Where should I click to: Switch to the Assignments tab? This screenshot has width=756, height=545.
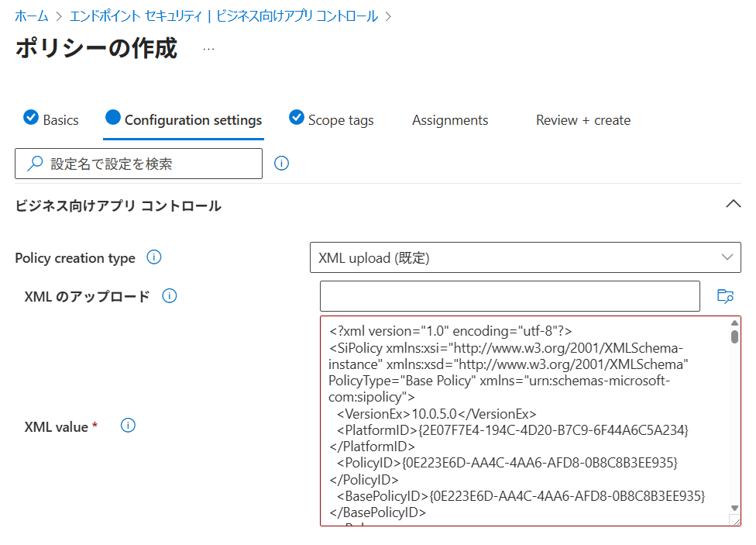pyautogui.click(x=450, y=120)
